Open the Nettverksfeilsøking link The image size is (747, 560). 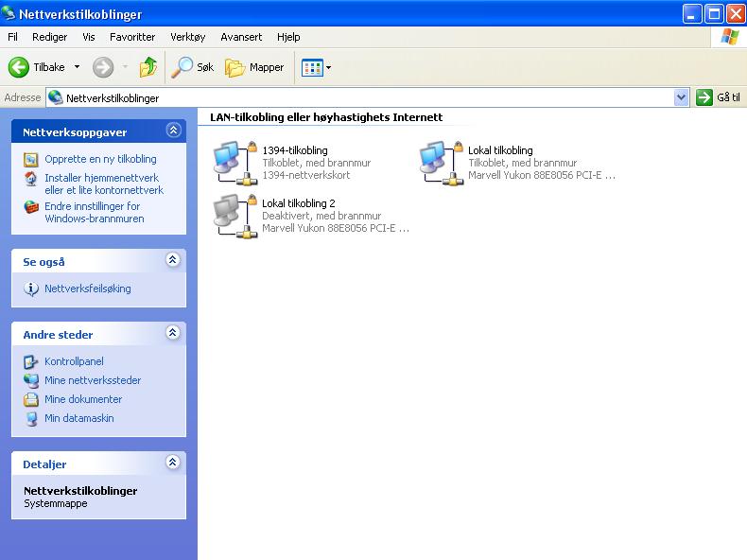click(x=88, y=289)
